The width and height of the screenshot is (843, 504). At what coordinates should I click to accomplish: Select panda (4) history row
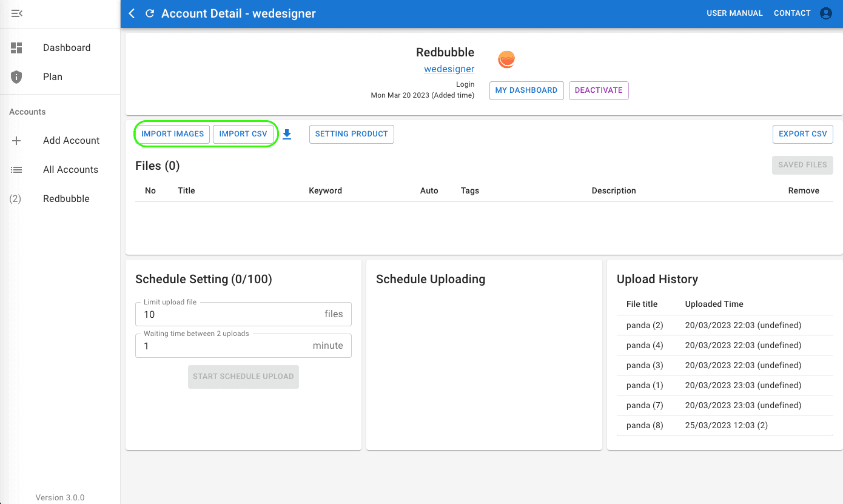pos(725,345)
